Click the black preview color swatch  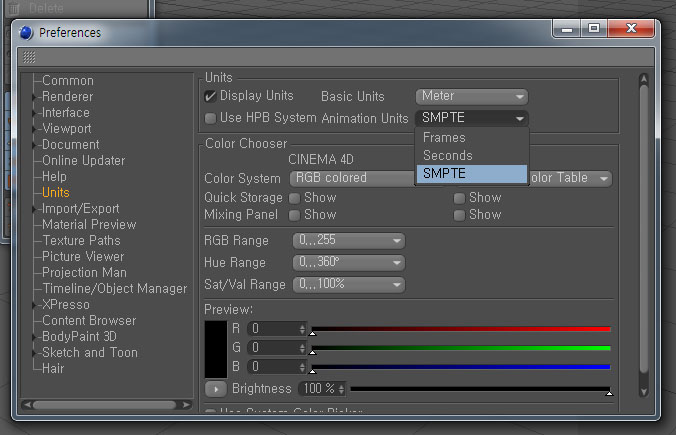pos(216,349)
